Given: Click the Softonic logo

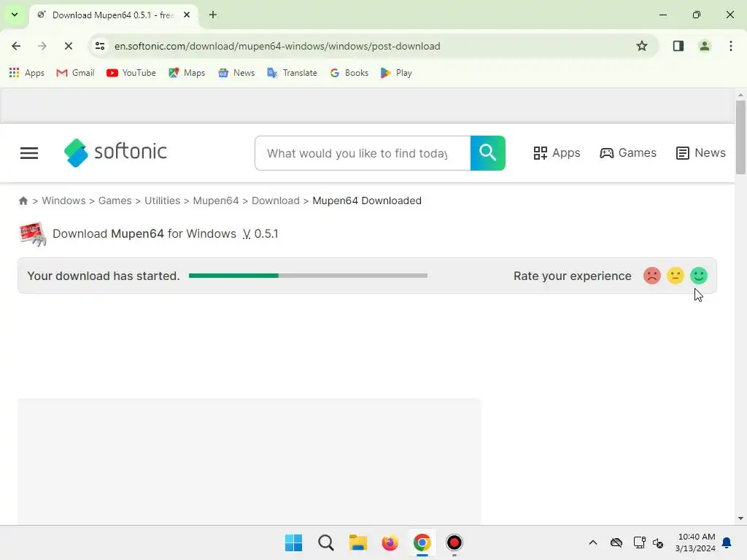Looking at the screenshot, I should point(115,153).
